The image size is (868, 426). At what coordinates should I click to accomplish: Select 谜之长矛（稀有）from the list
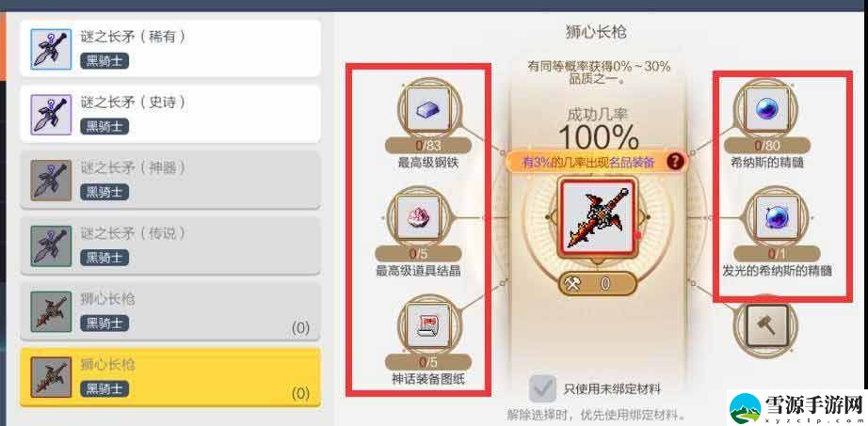tap(170, 48)
